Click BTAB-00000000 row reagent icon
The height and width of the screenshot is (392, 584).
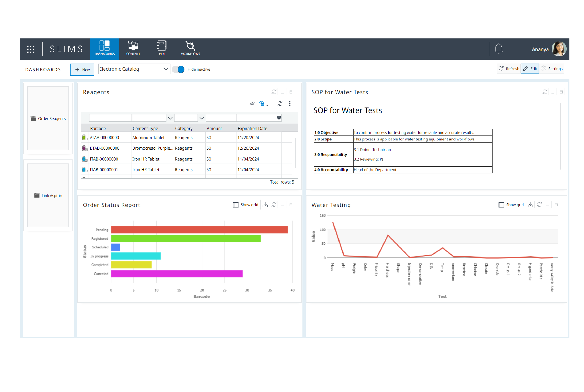coord(85,148)
